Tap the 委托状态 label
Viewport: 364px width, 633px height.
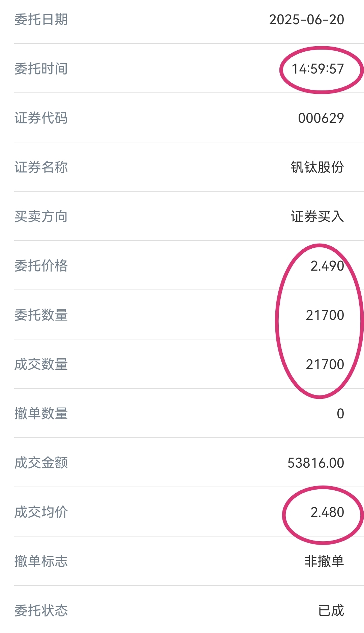41,611
